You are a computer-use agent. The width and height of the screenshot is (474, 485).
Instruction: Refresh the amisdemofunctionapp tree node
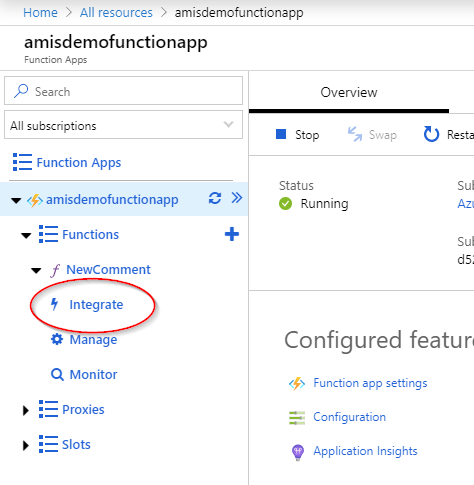click(x=215, y=198)
